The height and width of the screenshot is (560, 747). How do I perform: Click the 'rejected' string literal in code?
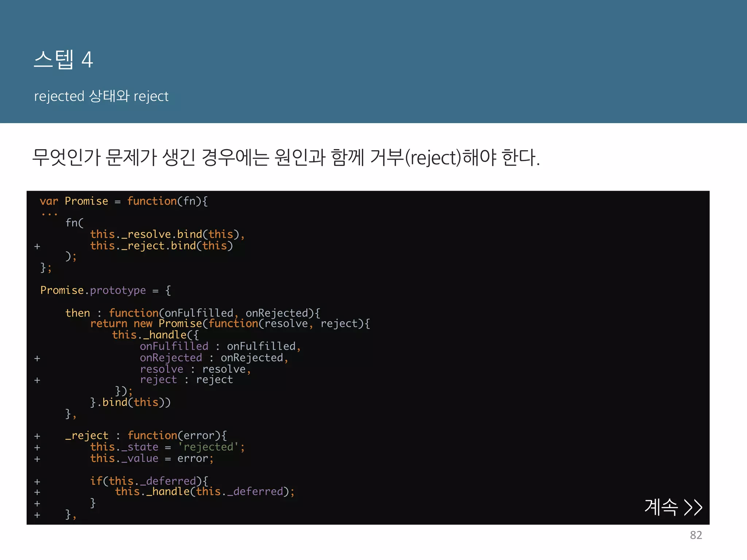pos(208,447)
